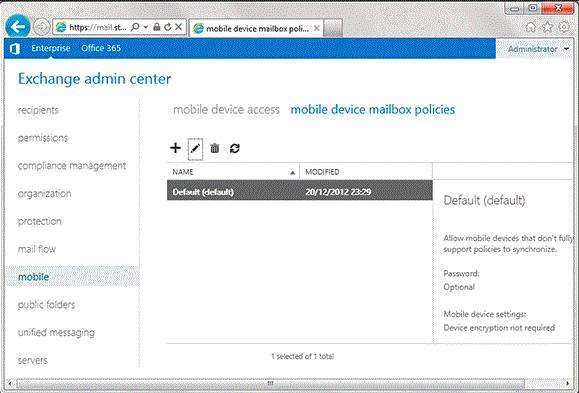Image resolution: width=579 pixels, height=393 pixels.
Task: Toggle NAME column sort arrow
Action: [292, 172]
